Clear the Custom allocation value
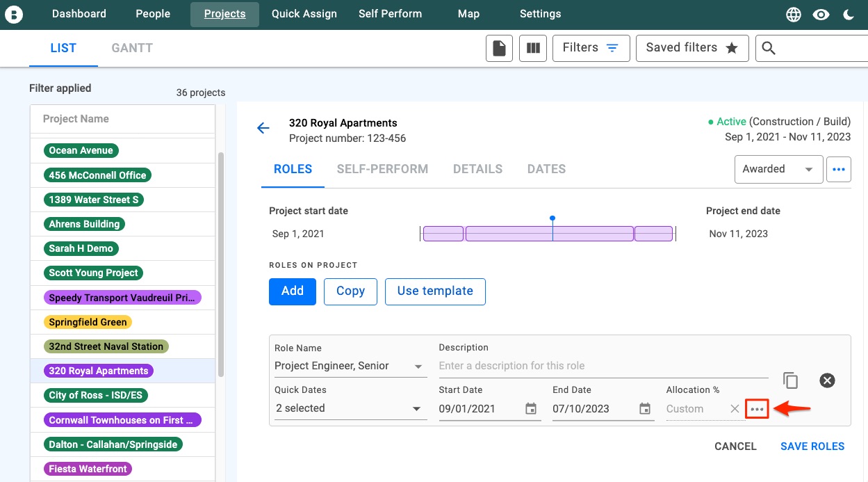The width and height of the screenshot is (868, 482). pyautogui.click(x=735, y=409)
